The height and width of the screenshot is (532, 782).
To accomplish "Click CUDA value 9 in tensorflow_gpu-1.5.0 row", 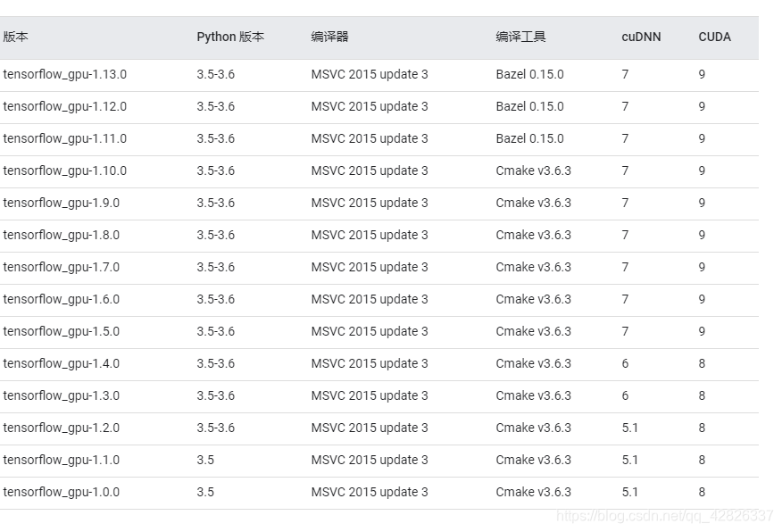I will (x=702, y=331).
